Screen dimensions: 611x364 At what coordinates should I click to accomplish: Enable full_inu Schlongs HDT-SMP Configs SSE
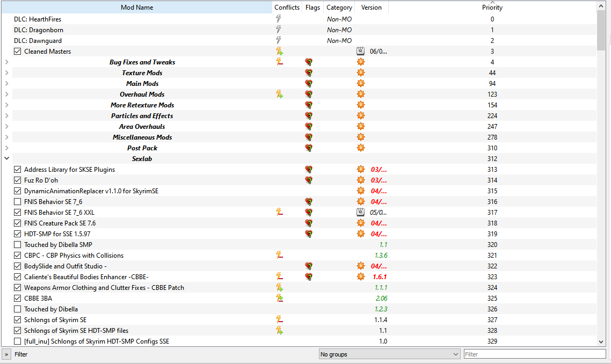17,341
